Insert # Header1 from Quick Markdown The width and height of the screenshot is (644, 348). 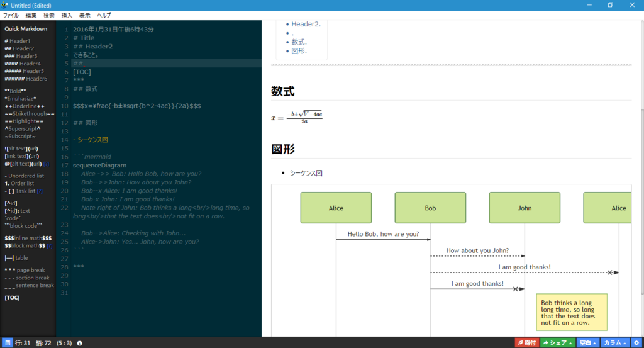coord(17,41)
